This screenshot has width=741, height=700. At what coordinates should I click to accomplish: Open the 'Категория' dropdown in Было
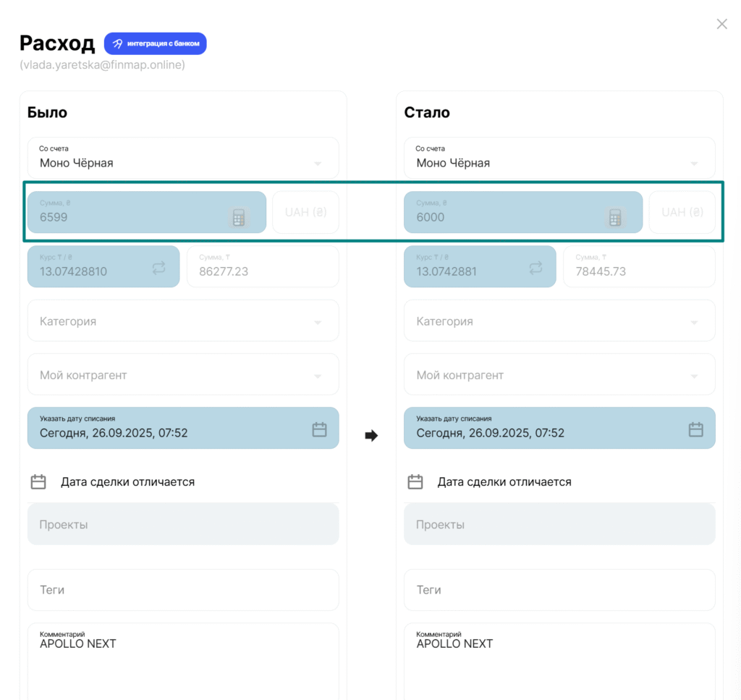pyautogui.click(x=318, y=322)
